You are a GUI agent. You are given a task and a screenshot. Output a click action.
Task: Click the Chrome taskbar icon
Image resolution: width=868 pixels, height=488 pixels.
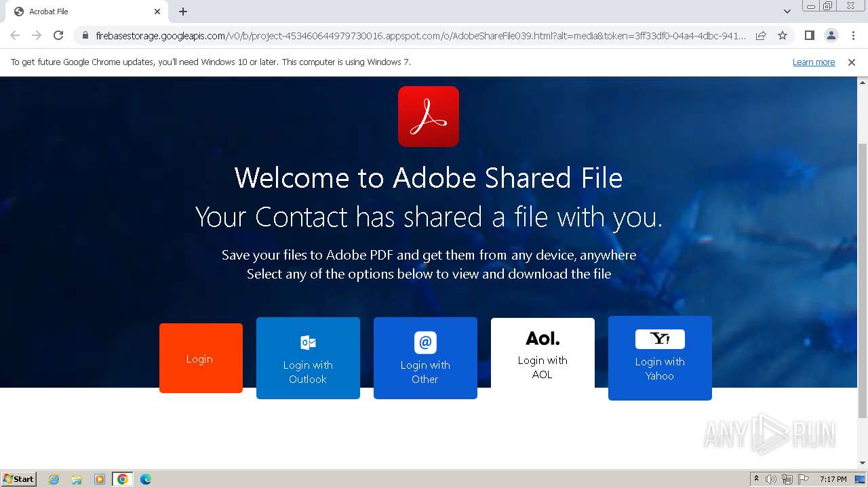[123, 479]
